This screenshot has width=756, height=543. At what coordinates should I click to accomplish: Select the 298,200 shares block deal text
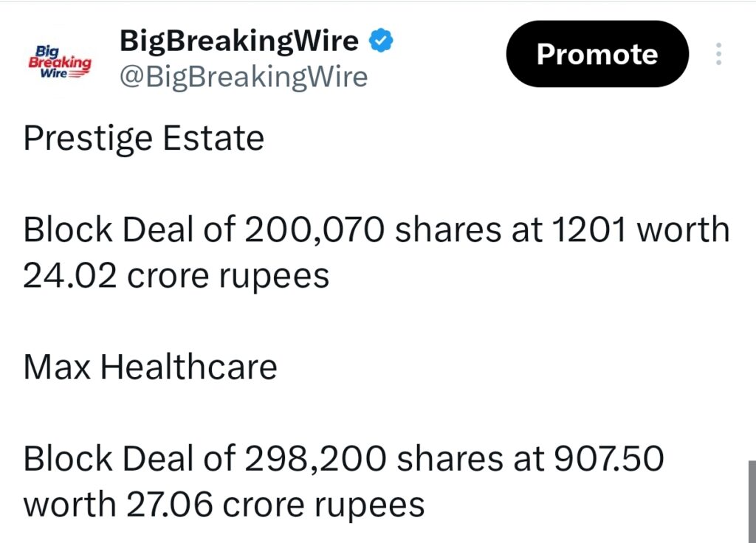click(343, 458)
